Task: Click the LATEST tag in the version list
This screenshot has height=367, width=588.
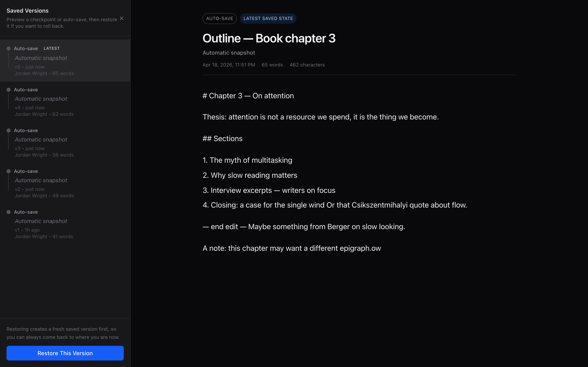Action: [x=51, y=49]
